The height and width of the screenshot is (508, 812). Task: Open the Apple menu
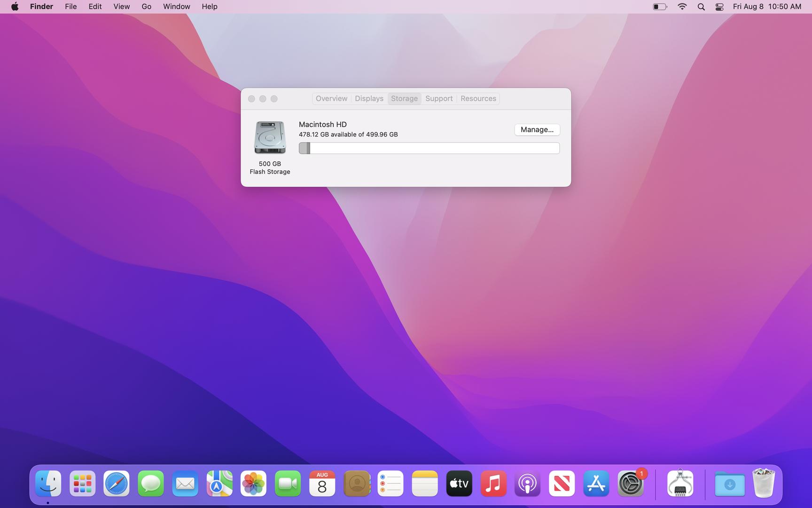tap(15, 7)
